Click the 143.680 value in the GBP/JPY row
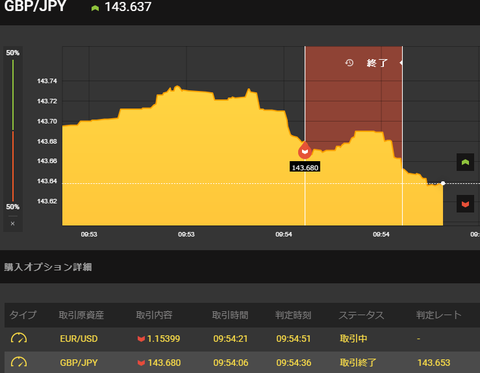 164,363
